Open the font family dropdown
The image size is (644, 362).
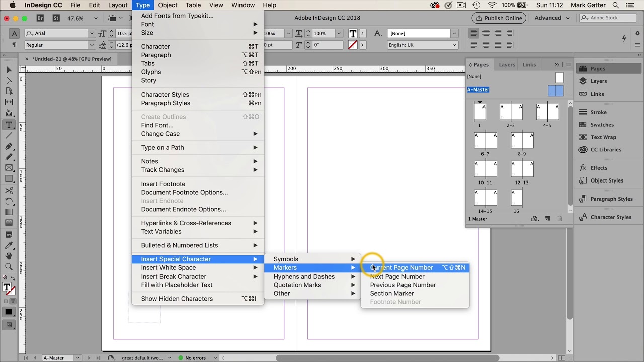pos(91,34)
